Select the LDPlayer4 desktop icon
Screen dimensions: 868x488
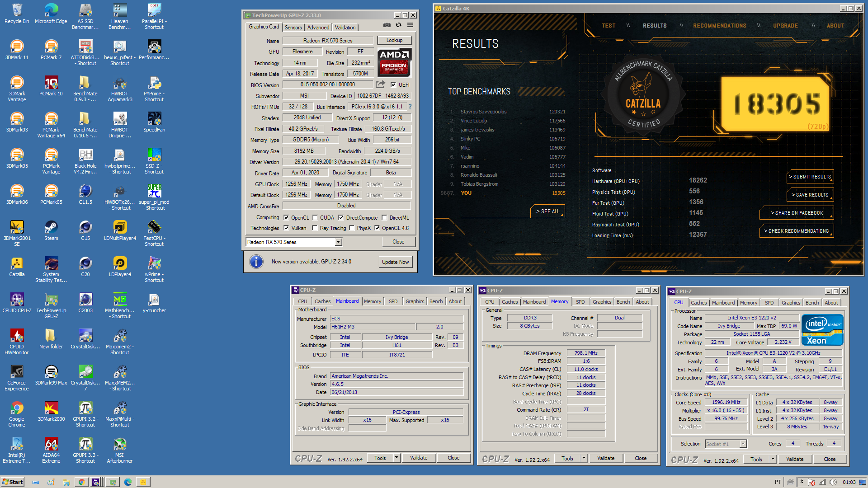pos(120,267)
